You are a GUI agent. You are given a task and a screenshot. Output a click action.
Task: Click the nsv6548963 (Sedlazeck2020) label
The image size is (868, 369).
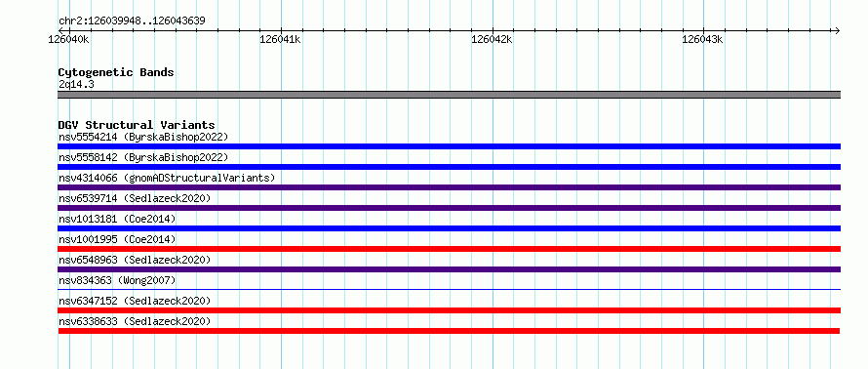[x=135, y=260]
